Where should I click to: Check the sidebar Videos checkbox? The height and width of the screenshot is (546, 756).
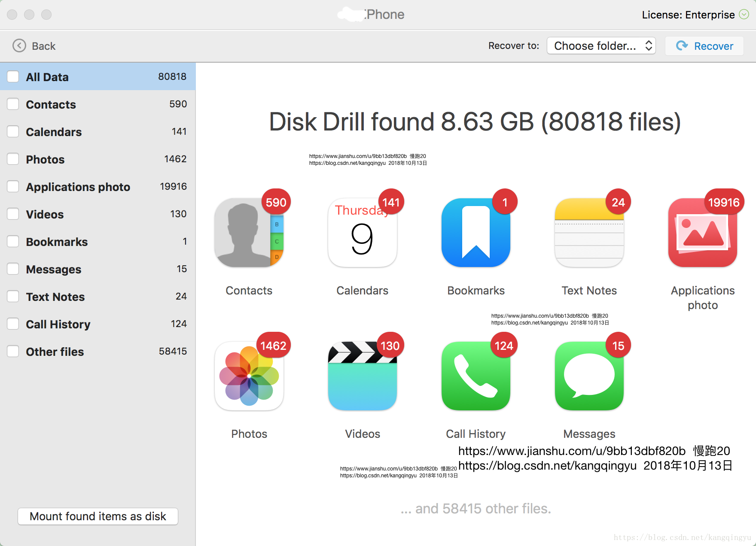pyautogui.click(x=13, y=214)
